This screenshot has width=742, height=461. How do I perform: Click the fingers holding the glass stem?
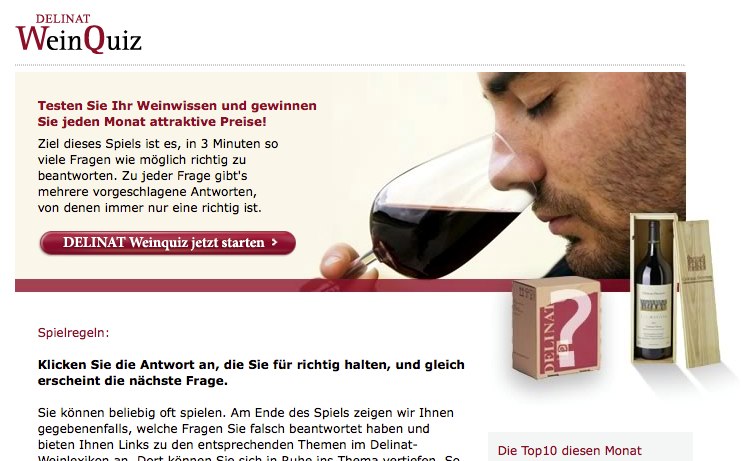[348, 262]
